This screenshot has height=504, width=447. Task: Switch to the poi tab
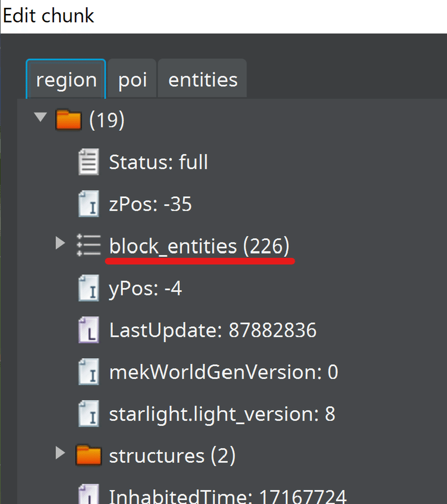(x=132, y=79)
